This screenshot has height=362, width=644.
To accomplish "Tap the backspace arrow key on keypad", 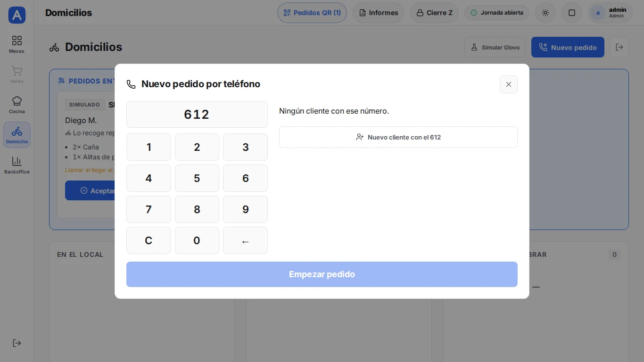I will (245, 240).
